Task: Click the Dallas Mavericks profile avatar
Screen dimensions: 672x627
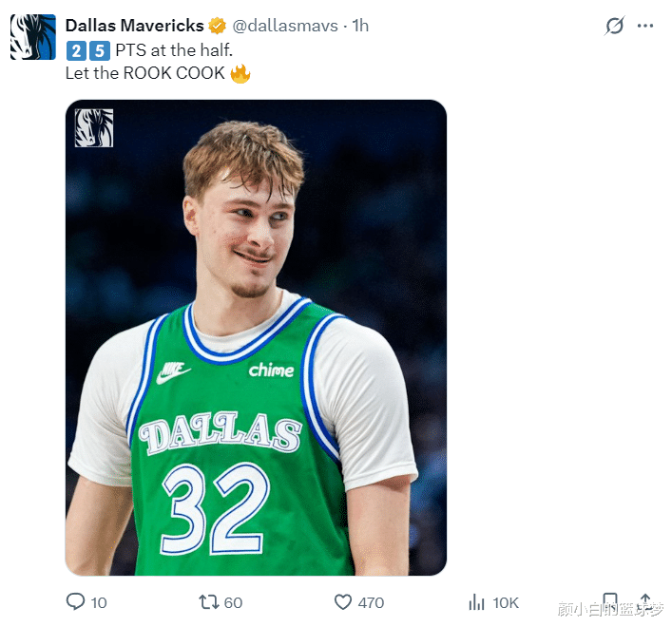Action: coord(32,38)
